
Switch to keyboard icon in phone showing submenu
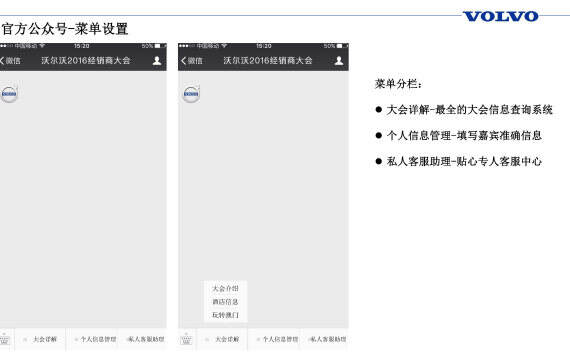[x=186, y=339]
